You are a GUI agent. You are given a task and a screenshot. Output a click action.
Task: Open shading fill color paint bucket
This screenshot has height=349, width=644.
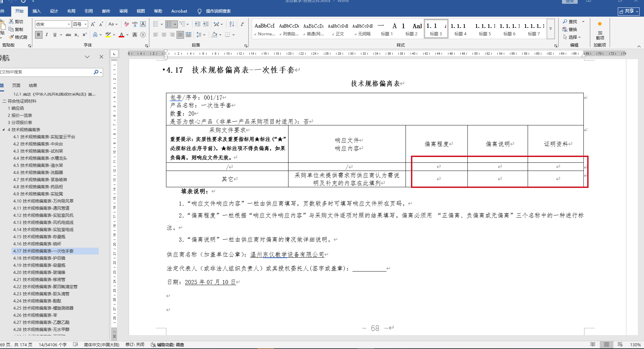(214, 35)
